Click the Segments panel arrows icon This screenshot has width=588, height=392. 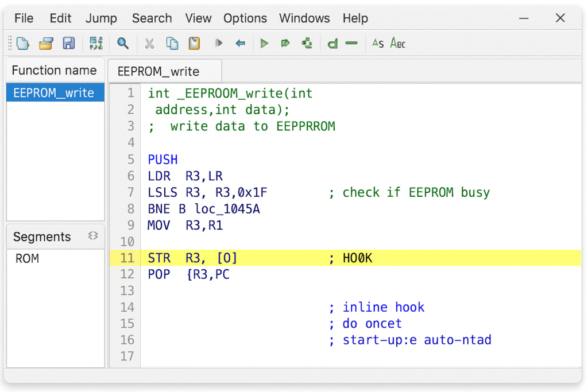coord(93,236)
